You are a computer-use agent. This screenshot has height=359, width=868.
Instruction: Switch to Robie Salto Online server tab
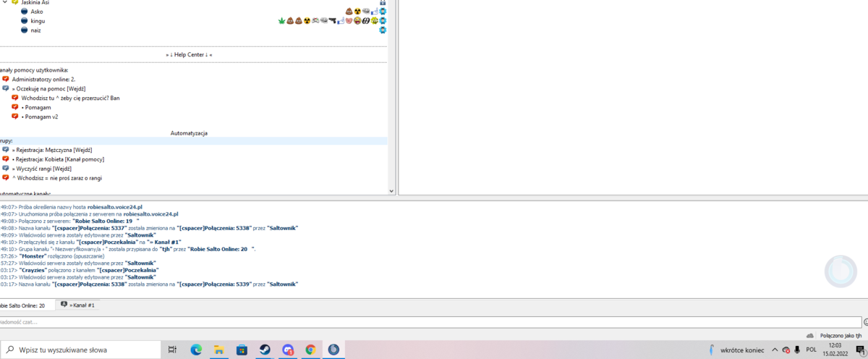24,305
